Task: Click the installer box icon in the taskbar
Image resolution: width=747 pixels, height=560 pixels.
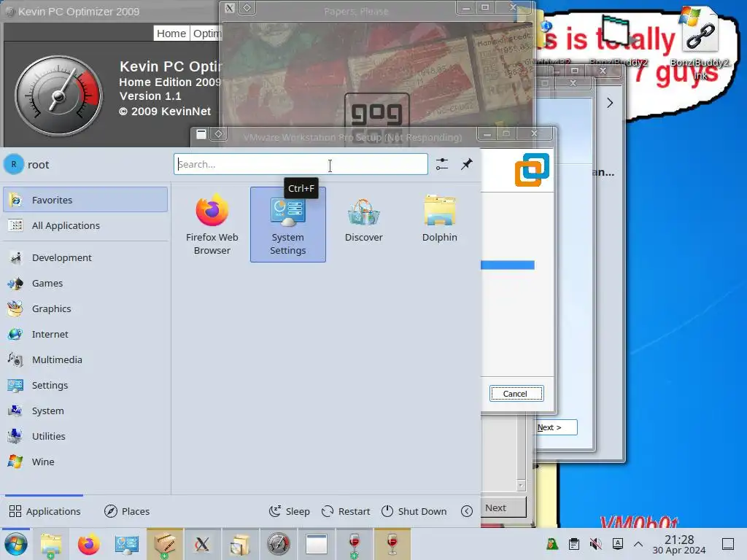Action: click(x=240, y=544)
